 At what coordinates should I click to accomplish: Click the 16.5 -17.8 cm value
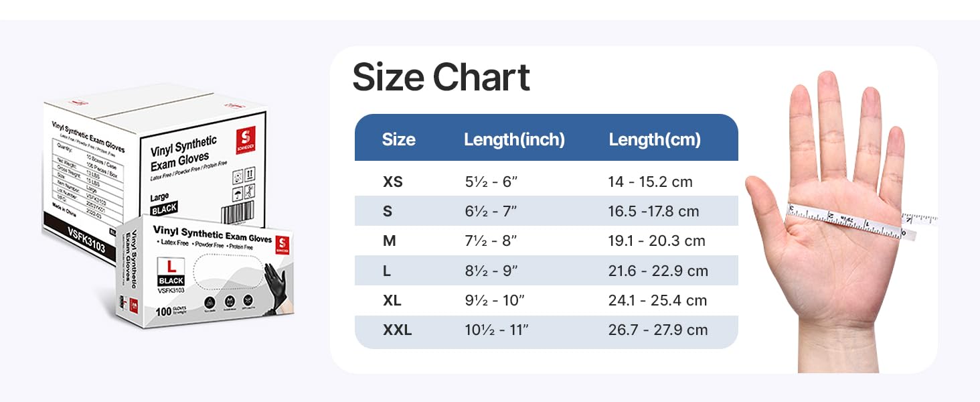pos(653,211)
